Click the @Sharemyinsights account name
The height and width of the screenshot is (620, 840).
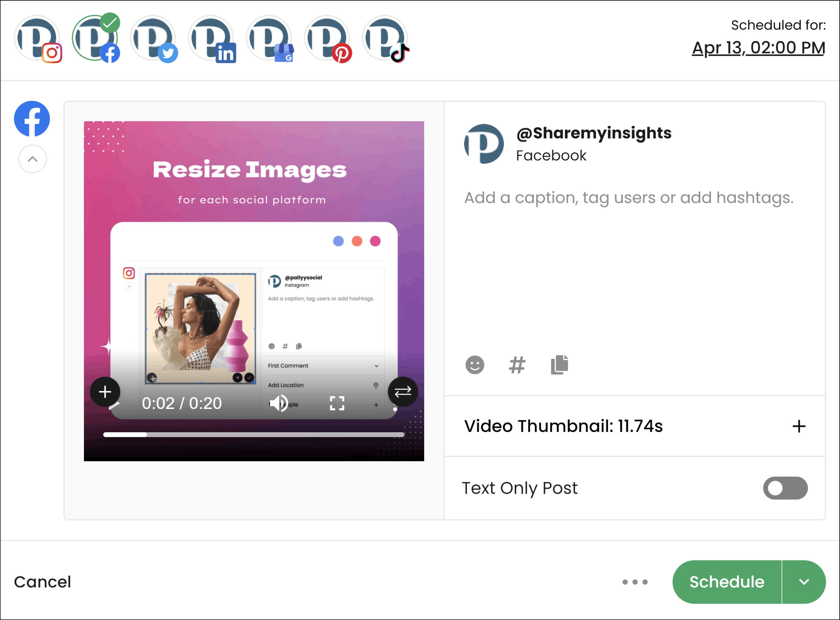594,133
